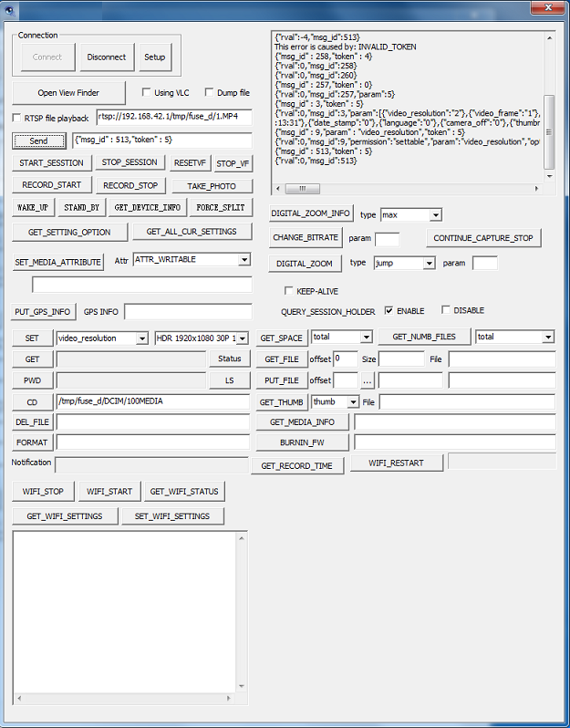This screenshot has height=728, width=570.
Task: Enable RTSP file playback checkbox
Action: point(16,118)
